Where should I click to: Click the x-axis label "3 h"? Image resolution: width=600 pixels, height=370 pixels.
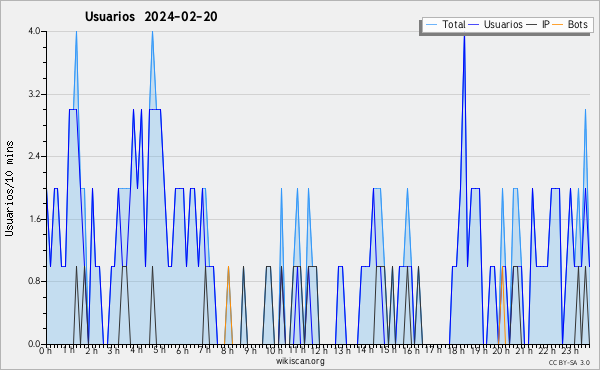point(114,351)
